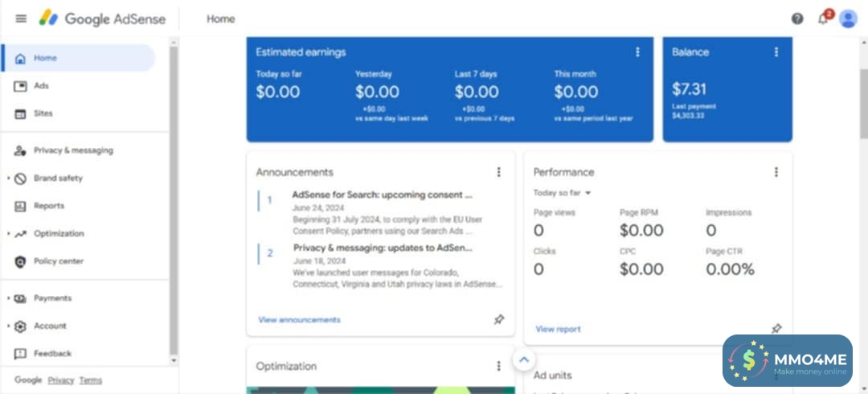Image resolution: width=868 pixels, height=394 pixels.
Task: Open Sites in the sidebar
Action: pos(43,113)
